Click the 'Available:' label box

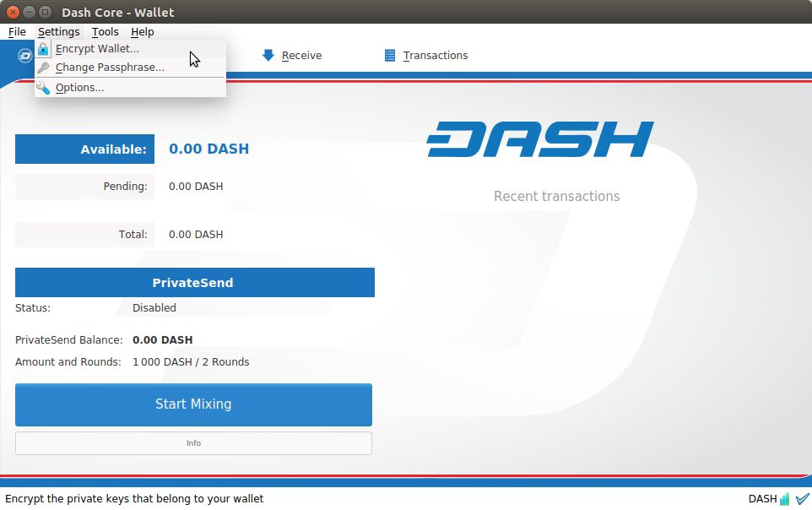point(85,149)
